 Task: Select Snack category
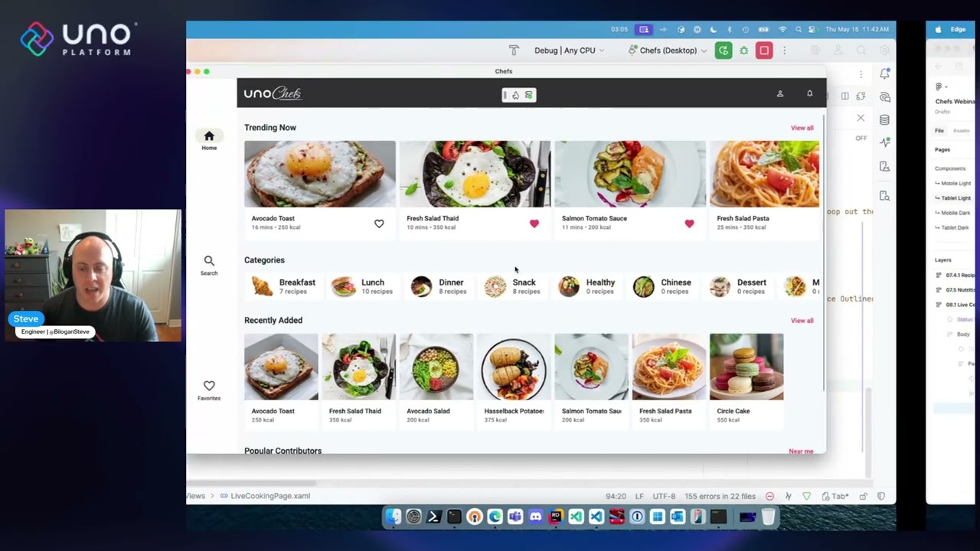[x=512, y=286]
